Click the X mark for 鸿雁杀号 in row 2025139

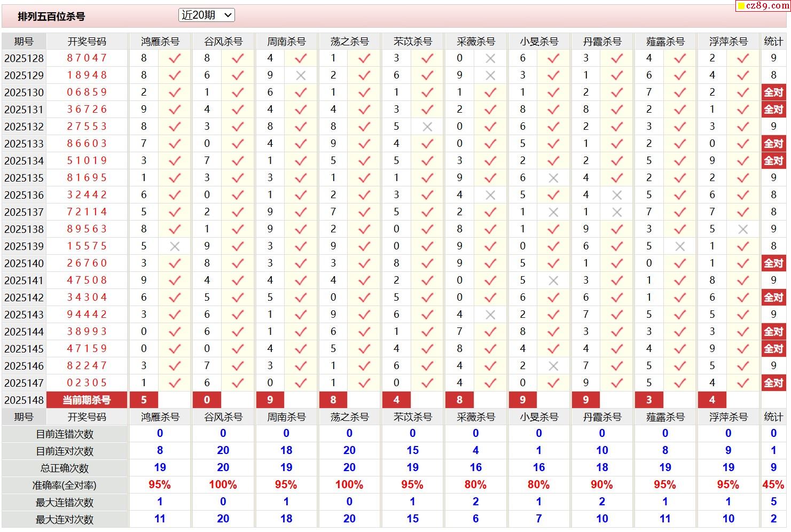[175, 246]
